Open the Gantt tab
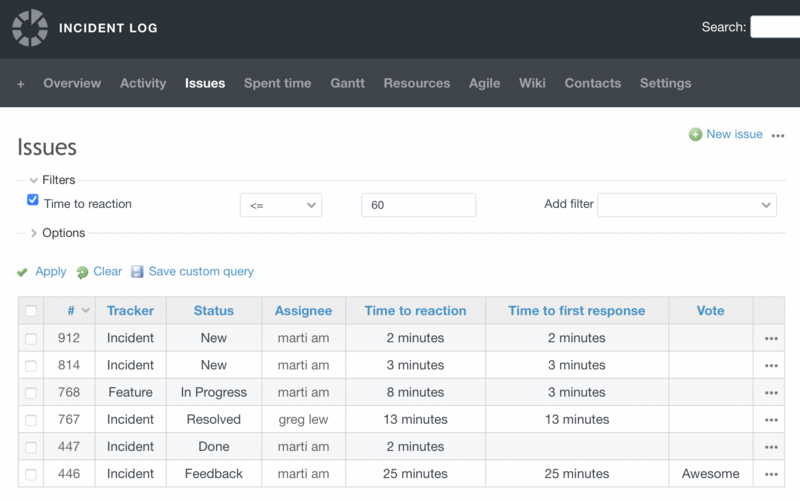800x501 pixels. click(348, 84)
